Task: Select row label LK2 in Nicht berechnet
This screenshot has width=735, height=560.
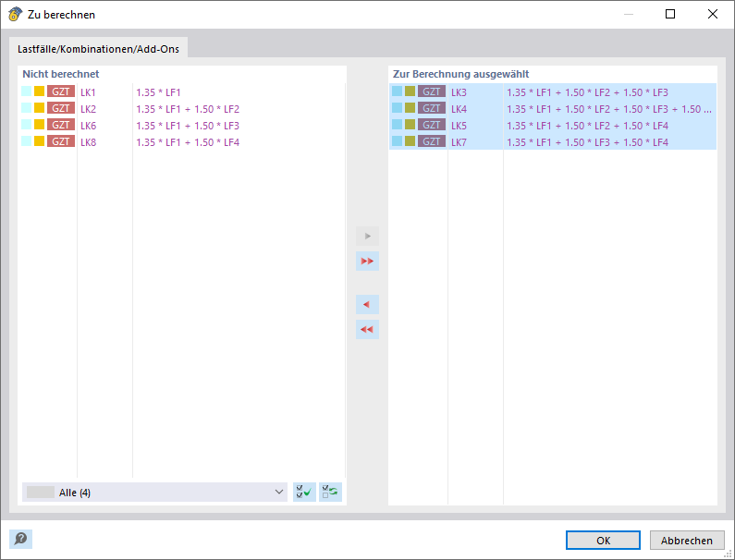Action: (x=88, y=109)
